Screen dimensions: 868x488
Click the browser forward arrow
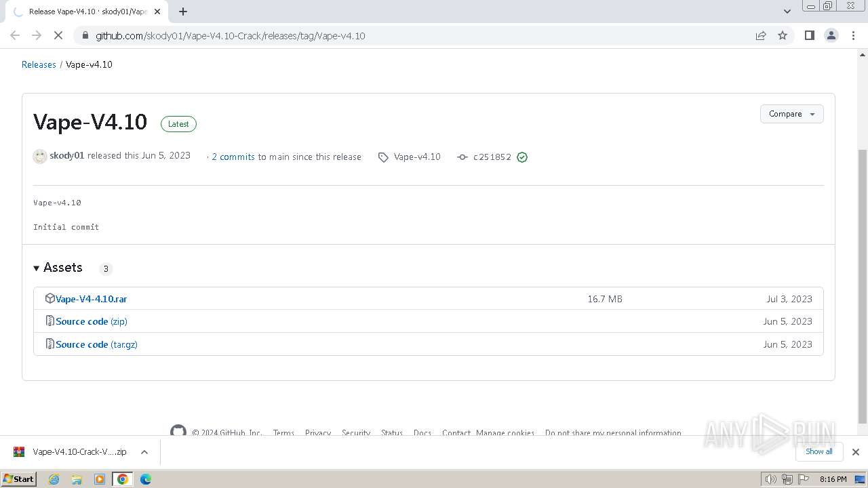pyautogui.click(x=37, y=35)
